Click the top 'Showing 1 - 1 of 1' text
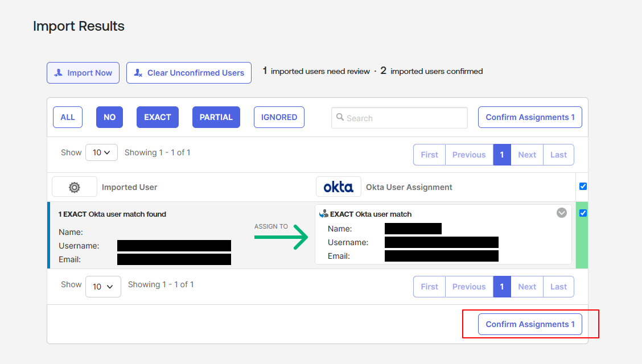 (158, 152)
